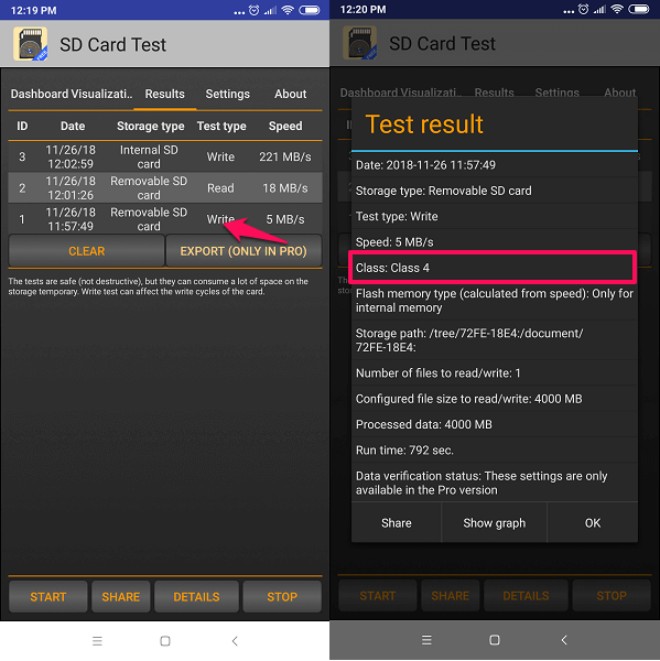
Task: Tap Data verification status line
Action: 494,483
